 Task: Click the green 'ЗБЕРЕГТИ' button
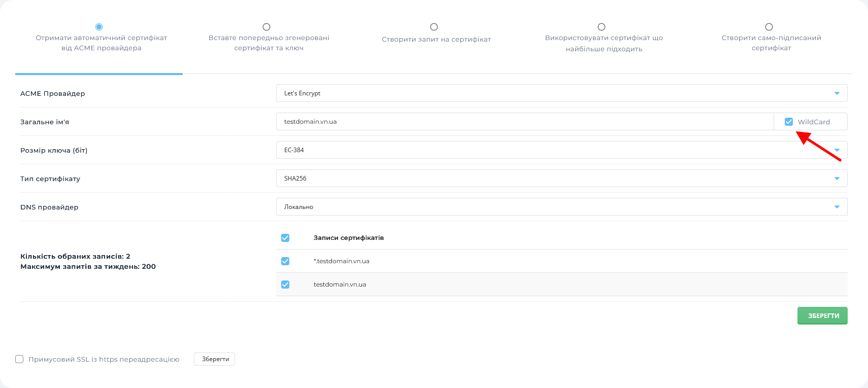[x=822, y=315]
